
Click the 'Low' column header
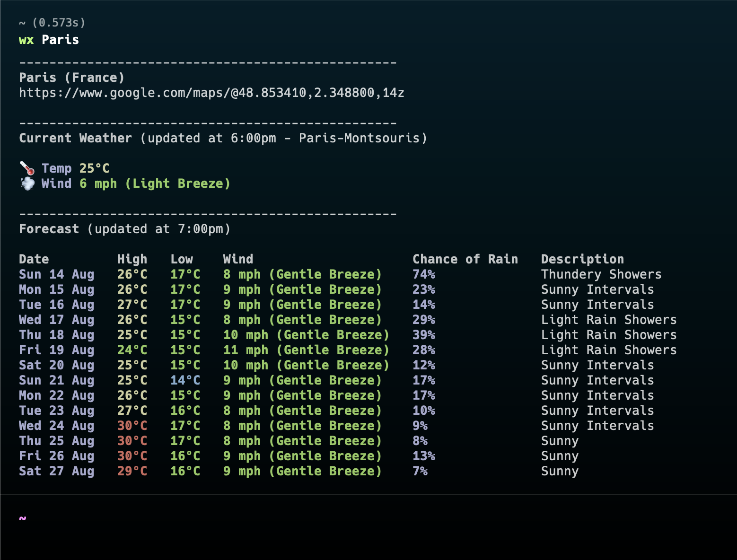click(x=182, y=259)
